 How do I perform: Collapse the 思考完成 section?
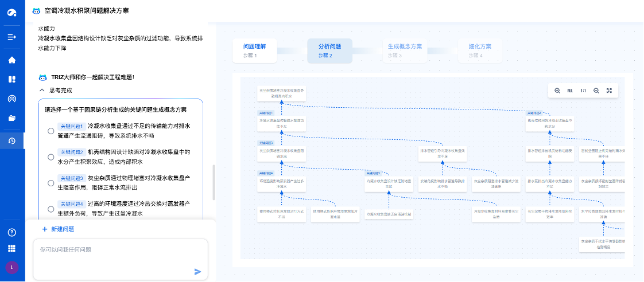click(x=42, y=90)
